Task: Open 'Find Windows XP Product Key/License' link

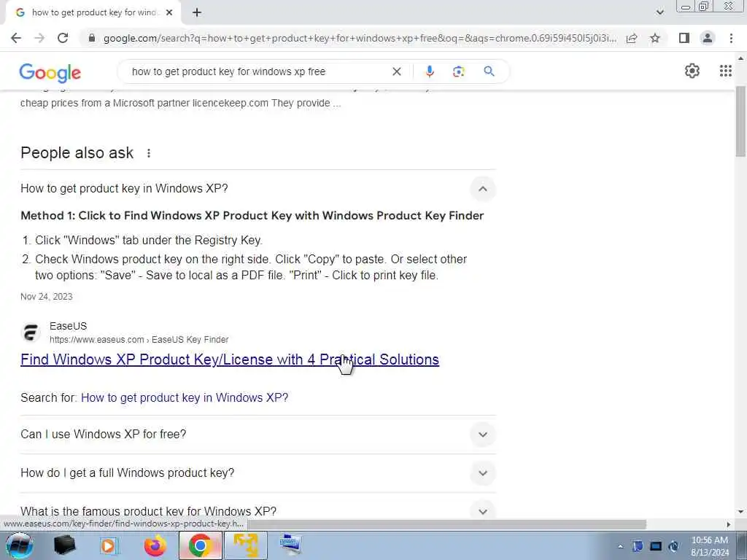Action: point(230,359)
